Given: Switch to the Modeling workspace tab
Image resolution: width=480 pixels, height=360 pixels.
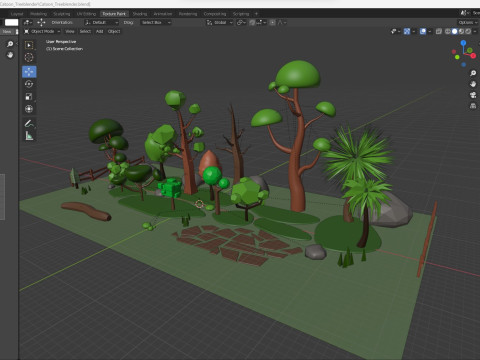Looking at the screenshot, I should (x=38, y=14).
